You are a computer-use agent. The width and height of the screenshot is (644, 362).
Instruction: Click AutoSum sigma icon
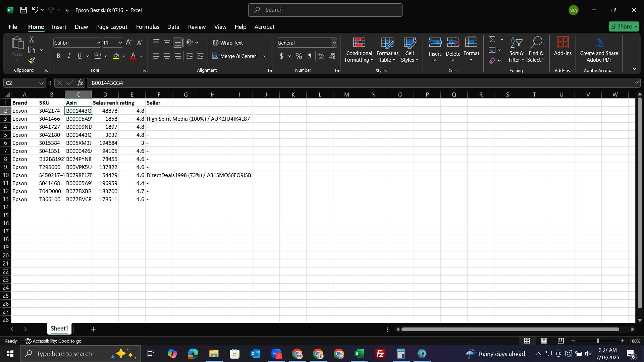(492, 39)
